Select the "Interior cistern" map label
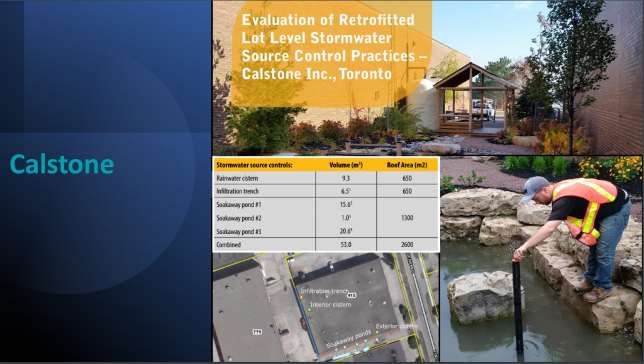Image resolution: width=644 pixels, height=364 pixels. (x=331, y=304)
